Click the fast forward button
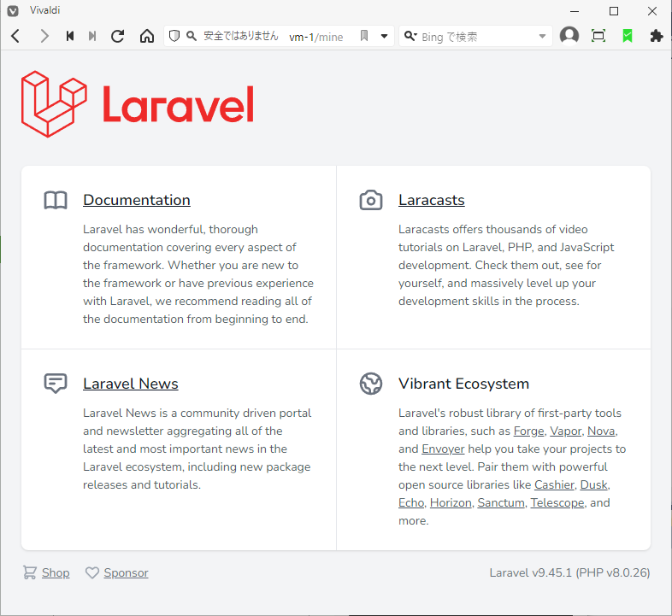 click(x=92, y=36)
